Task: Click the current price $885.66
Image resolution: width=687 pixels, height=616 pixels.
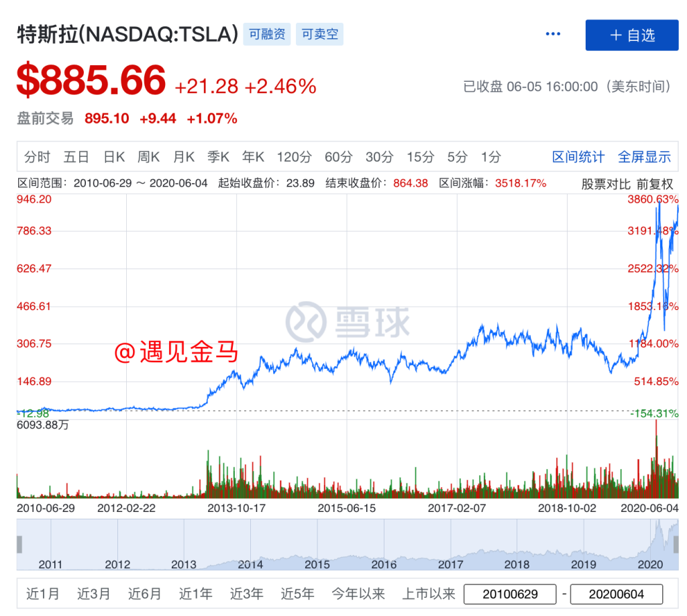Action: (x=91, y=80)
